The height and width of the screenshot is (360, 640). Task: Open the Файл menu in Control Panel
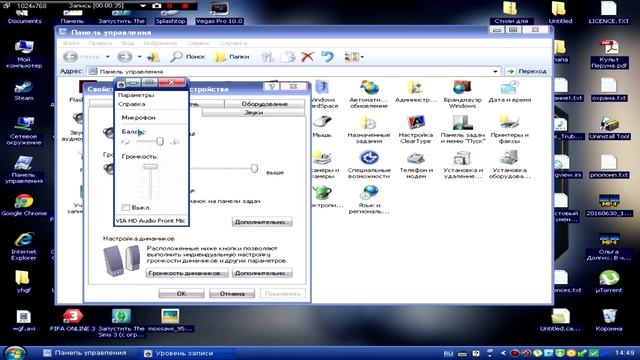[x=71, y=43]
